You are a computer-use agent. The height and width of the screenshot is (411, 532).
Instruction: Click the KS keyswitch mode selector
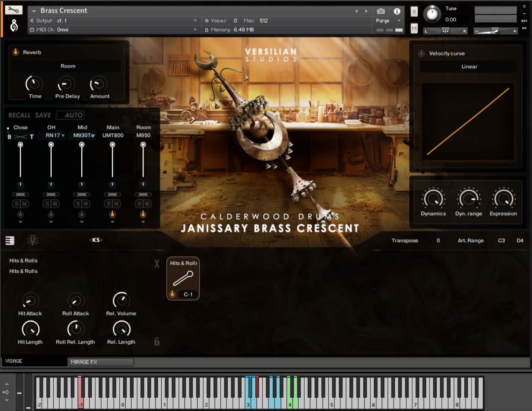click(x=96, y=240)
